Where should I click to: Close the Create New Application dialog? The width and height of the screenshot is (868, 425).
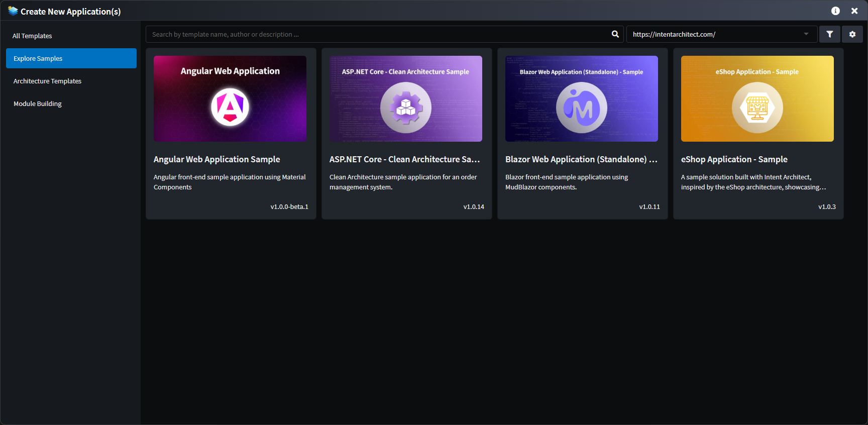(x=854, y=11)
